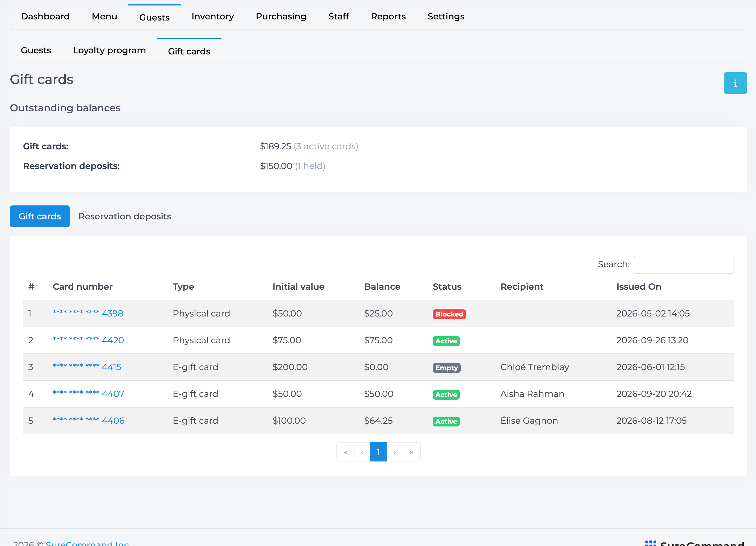Open the Inventory menu
Screen dimensions: 756x546
[x=213, y=16]
